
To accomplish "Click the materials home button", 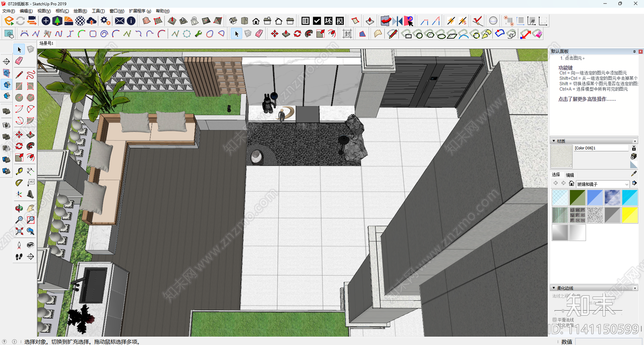I will pyautogui.click(x=572, y=183).
